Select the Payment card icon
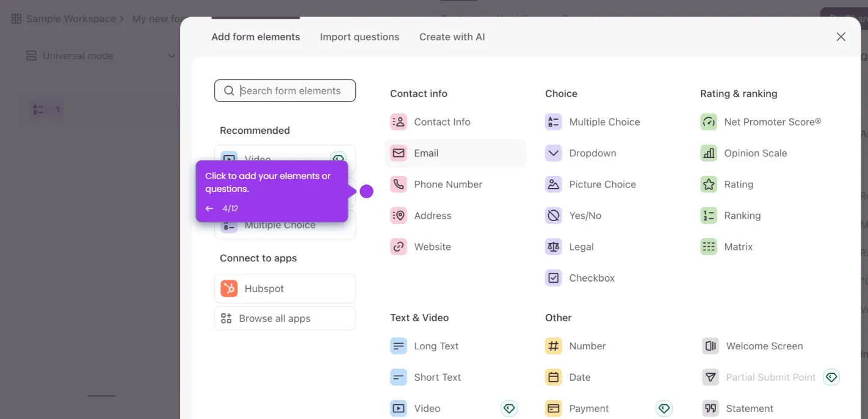Screen dimensions: 868x419 click(554, 408)
